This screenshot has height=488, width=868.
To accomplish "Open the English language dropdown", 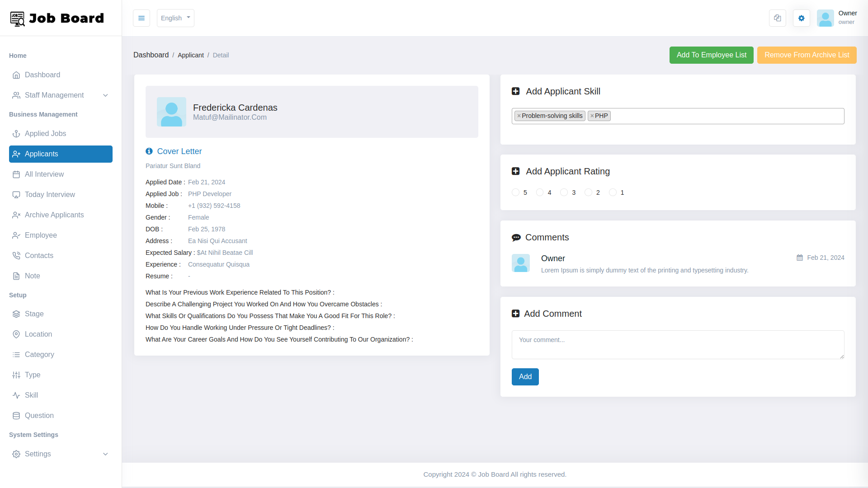I will click(175, 18).
